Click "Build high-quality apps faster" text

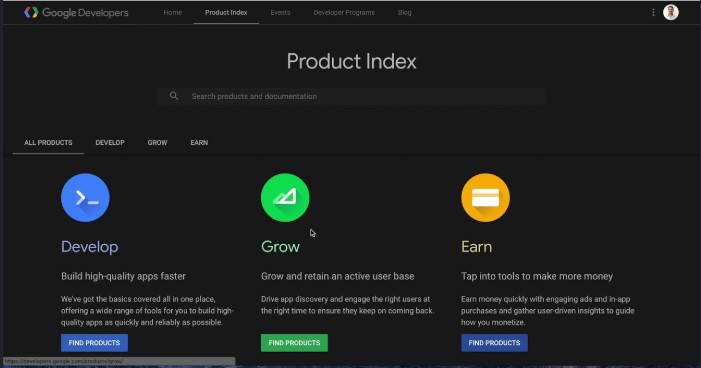(123, 276)
